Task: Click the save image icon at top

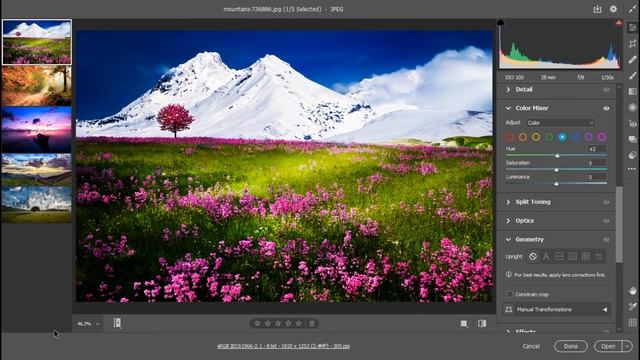Action: 597,9
